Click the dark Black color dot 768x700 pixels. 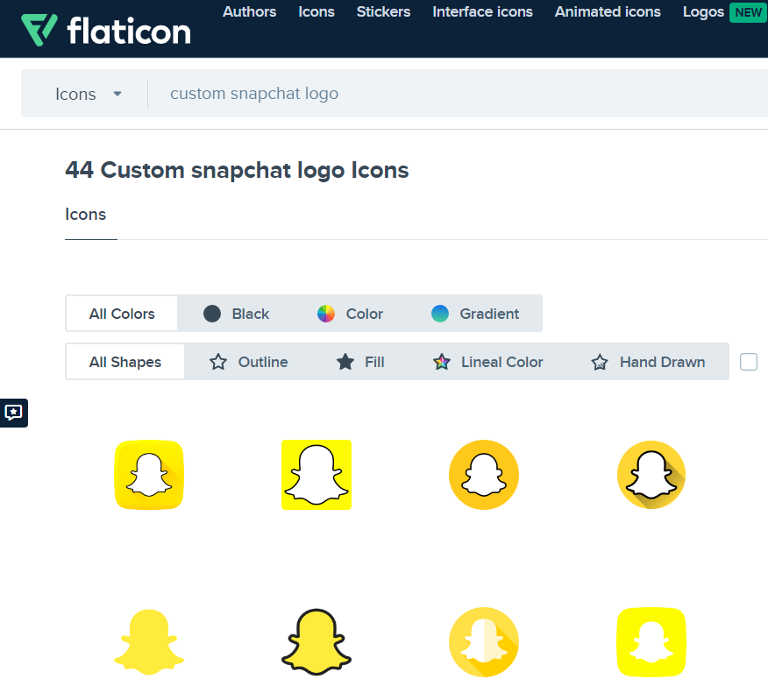(212, 314)
